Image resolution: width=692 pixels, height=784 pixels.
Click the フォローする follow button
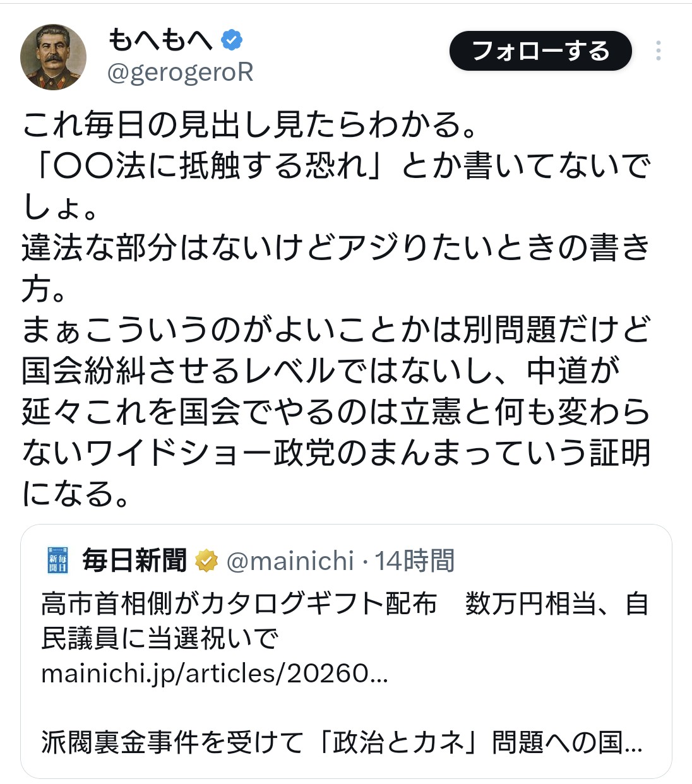pyautogui.click(x=540, y=50)
